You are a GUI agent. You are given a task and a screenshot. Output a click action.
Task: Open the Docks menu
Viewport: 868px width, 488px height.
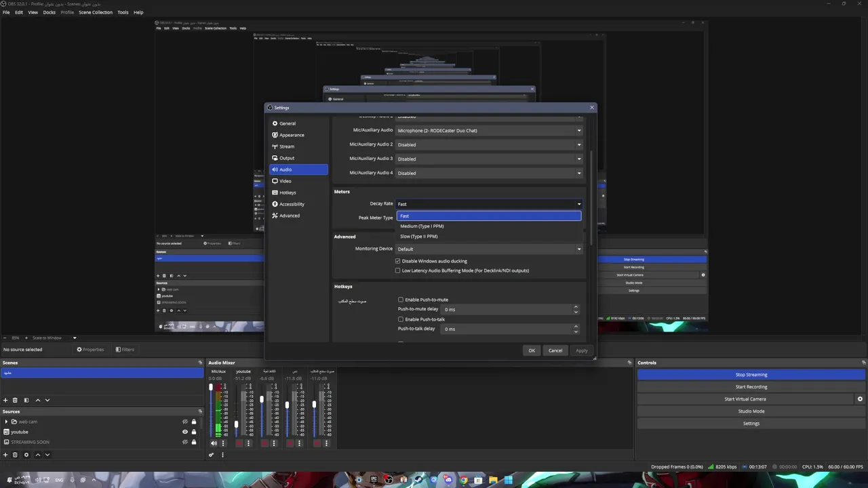pyautogui.click(x=50, y=12)
